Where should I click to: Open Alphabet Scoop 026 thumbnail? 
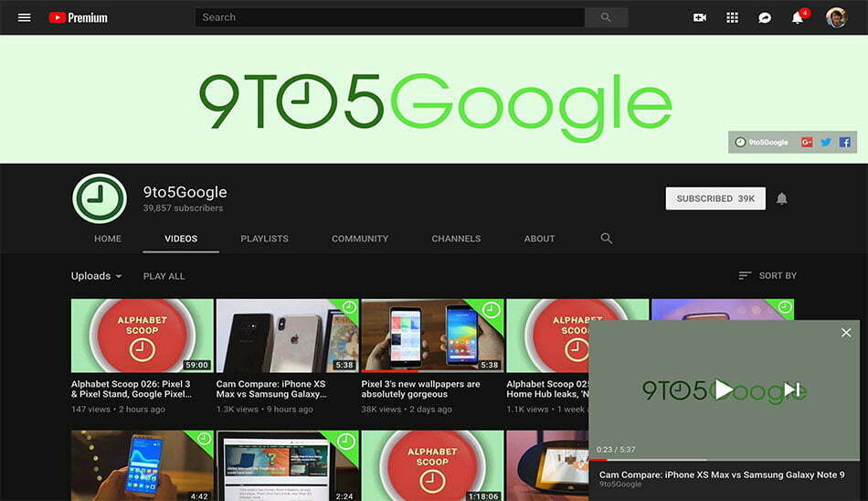[x=143, y=336]
